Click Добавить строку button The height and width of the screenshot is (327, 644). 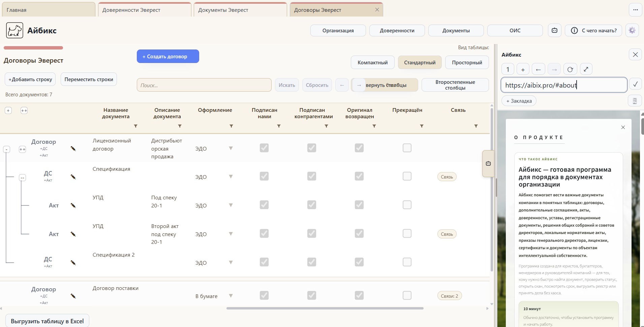coord(30,79)
